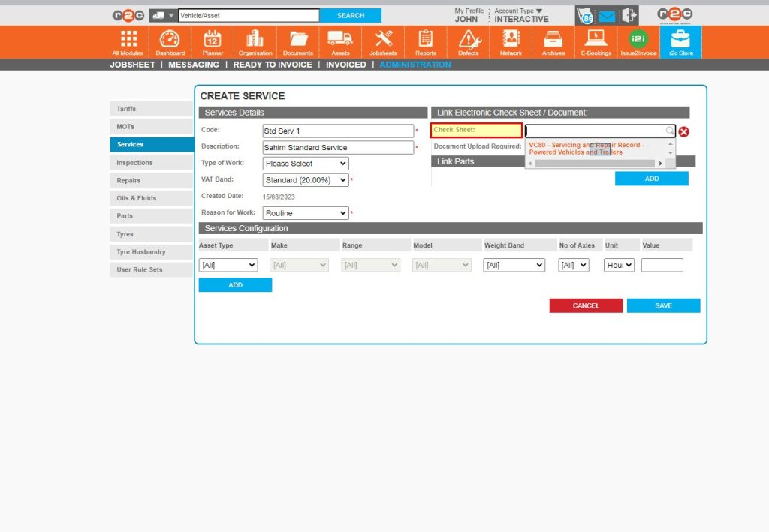Expand the VAT Band dropdown
Viewport: 769px width, 532px height.
(306, 180)
